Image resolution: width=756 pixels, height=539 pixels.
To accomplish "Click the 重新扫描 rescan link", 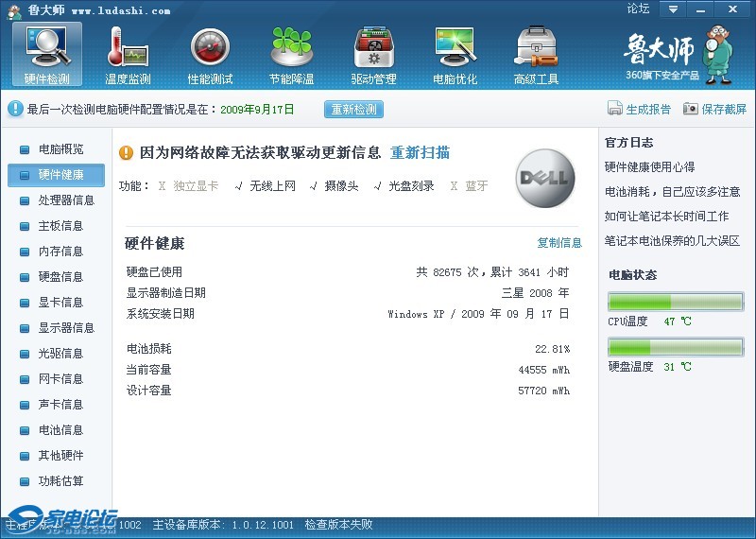I will click(420, 153).
